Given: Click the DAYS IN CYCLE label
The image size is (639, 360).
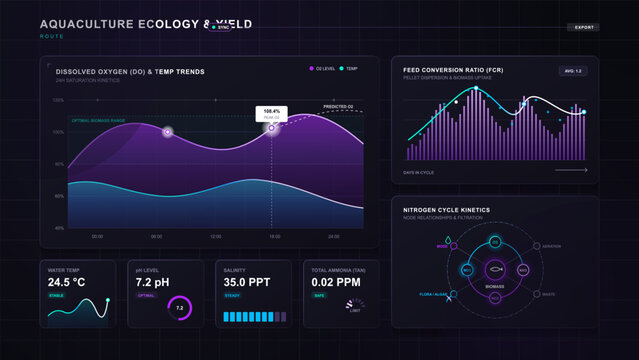Looking at the screenshot, I should pos(419,172).
